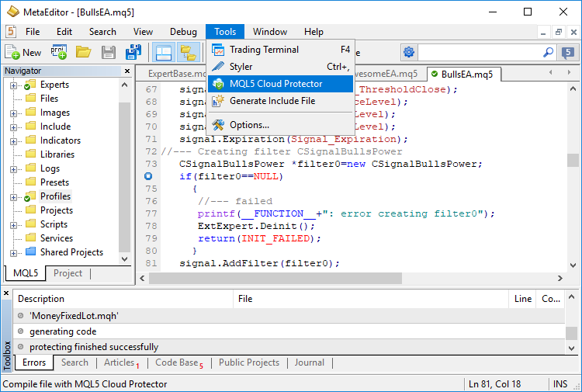This screenshot has width=582, height=392.
Task: Click the Experts folder icon
Action: [x=30, y=85]
